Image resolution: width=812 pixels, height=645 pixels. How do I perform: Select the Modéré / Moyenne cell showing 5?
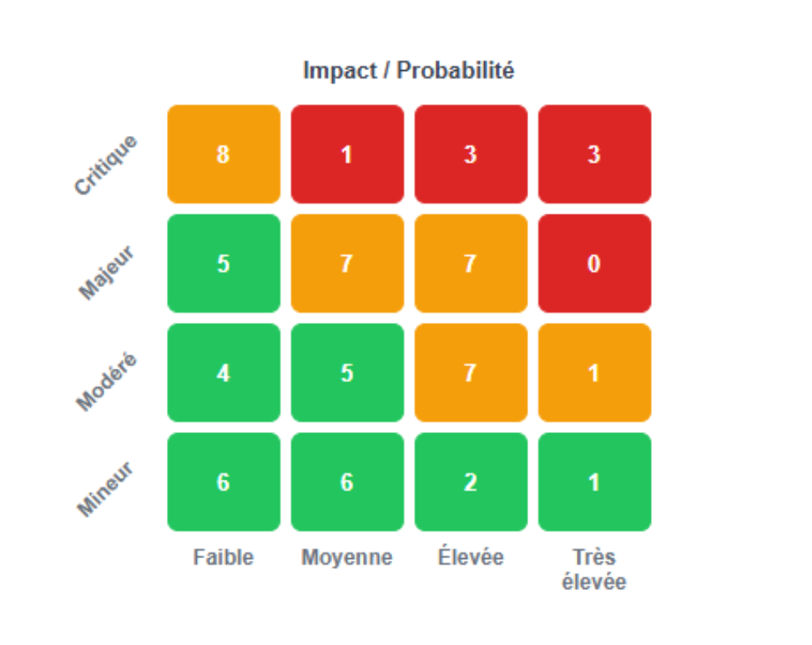pos(347,373)
